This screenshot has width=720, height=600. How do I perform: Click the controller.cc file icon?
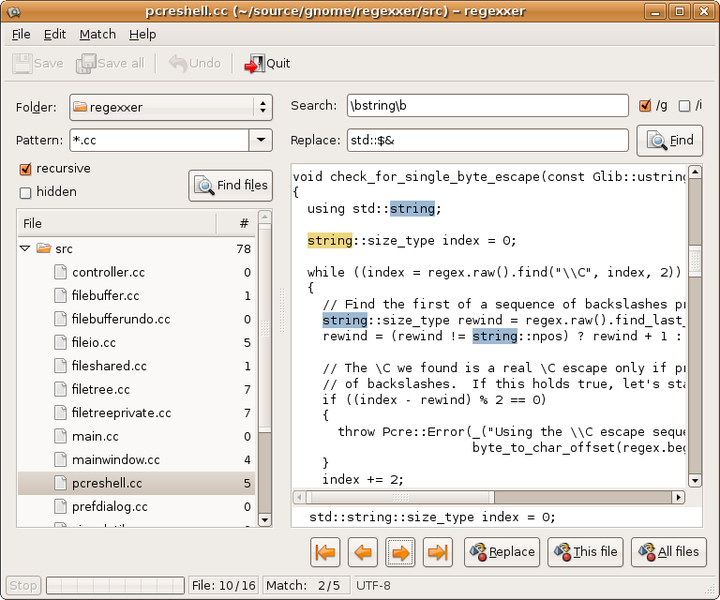click(60, 272)
